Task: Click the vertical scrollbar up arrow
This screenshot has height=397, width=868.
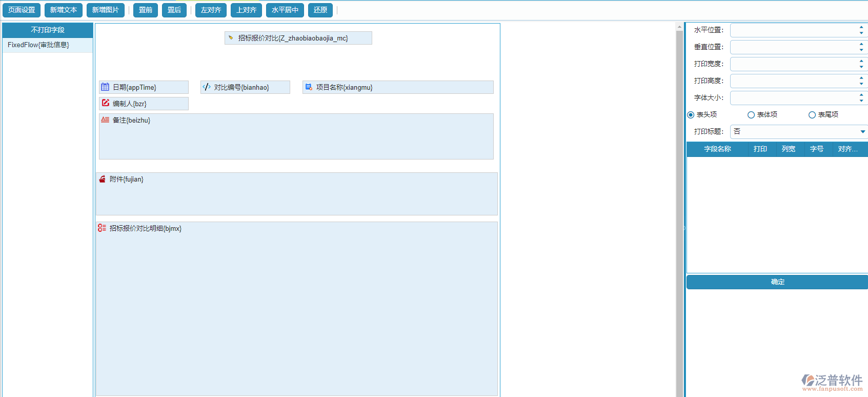Action: coord(679,27)
